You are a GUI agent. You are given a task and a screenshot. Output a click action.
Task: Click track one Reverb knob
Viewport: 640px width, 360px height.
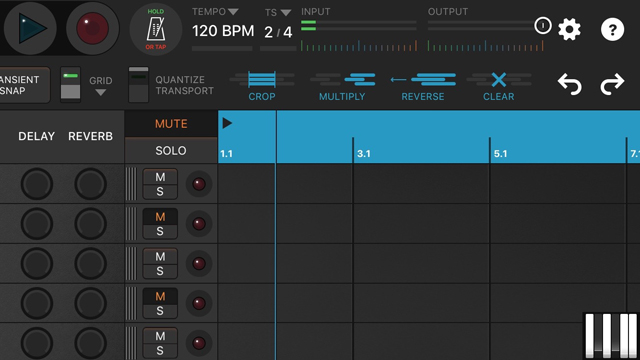[x=91, y=184]
